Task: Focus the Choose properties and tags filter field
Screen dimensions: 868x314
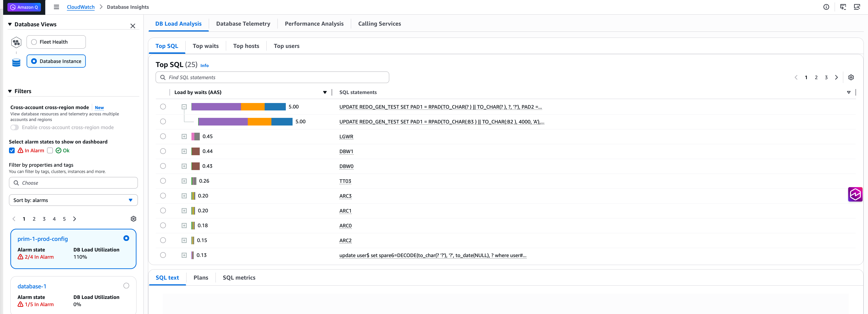Action: (73, 183)
